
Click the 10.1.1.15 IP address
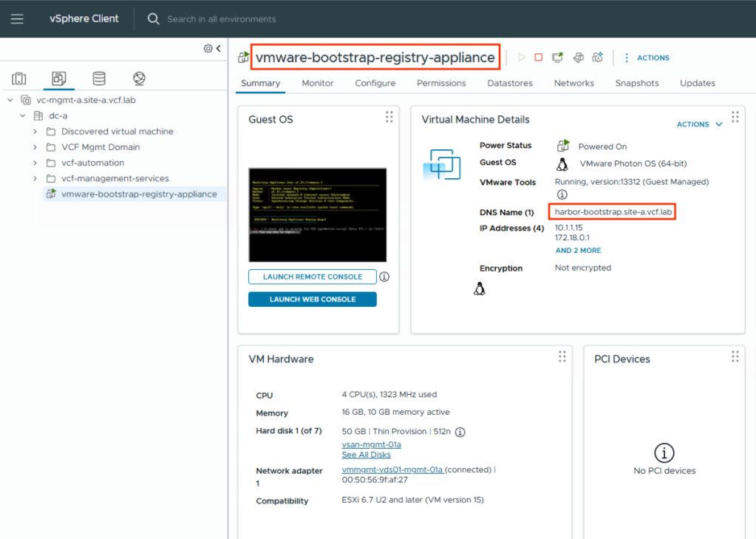[x=568, y=227]
